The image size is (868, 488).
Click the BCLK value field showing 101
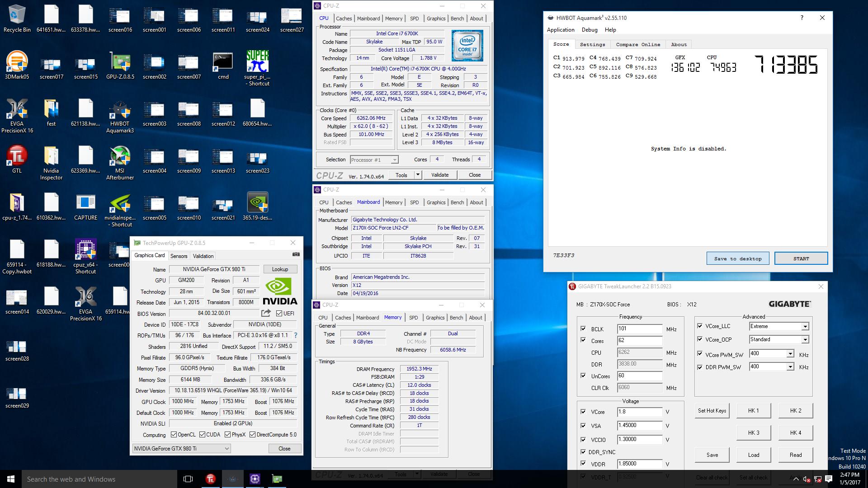point(640,329)
